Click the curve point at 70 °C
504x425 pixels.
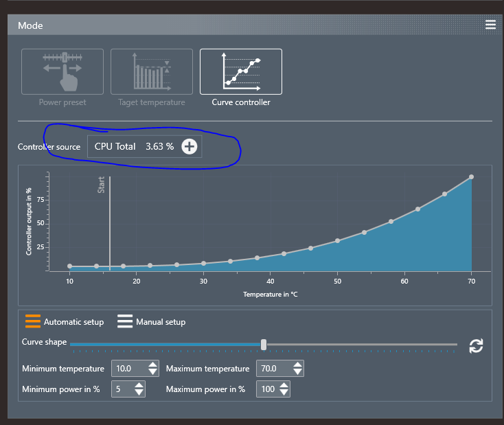pyautogui.click(x=472, y=177)
